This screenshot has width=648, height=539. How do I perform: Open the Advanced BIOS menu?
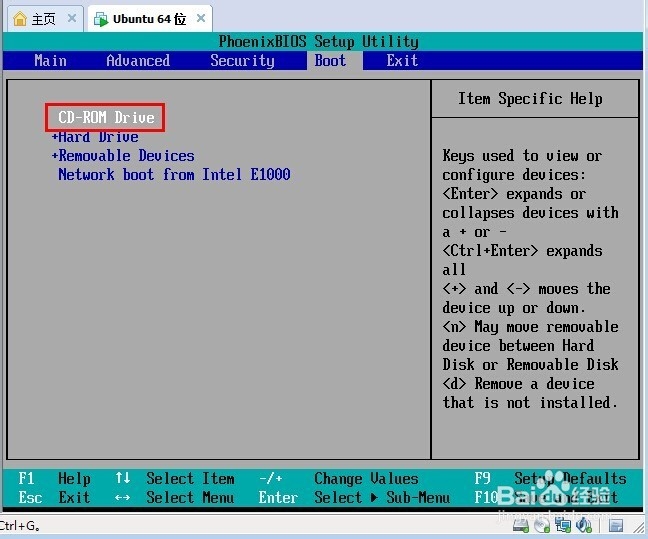pos(138,61)
